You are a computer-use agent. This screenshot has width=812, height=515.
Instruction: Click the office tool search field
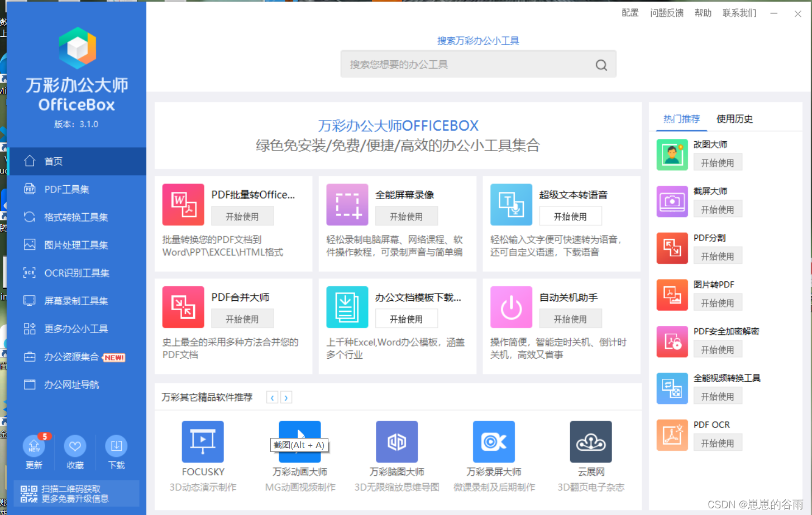478,65
